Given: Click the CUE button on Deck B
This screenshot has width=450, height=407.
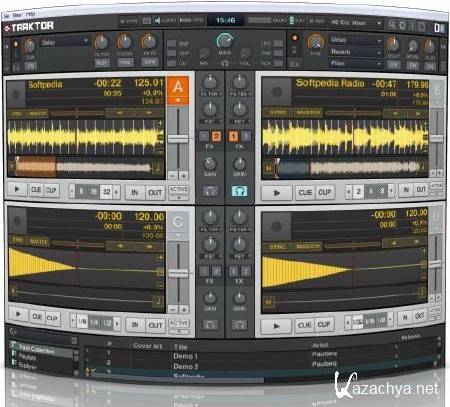Looking at the screenshot, I should pyautogui.click(x=305, y=193).
